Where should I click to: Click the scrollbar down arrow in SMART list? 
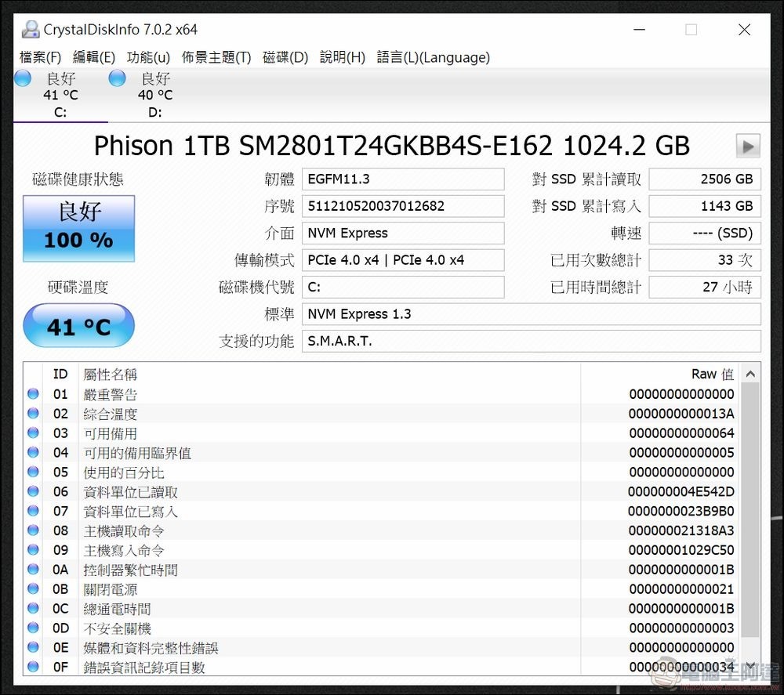point(750,665)
